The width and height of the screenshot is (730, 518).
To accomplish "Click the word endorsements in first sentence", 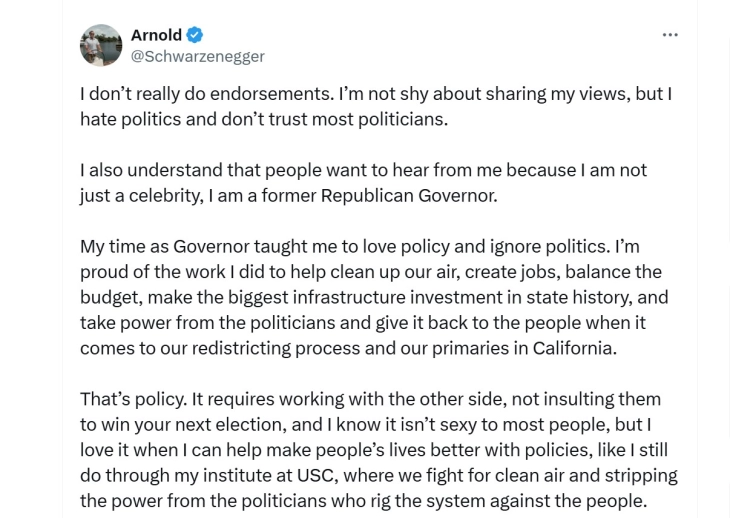I will click(272, 94).
